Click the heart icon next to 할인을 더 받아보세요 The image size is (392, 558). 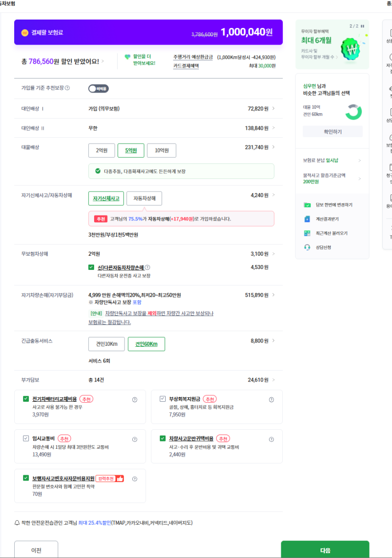click(x=127, y=57)
